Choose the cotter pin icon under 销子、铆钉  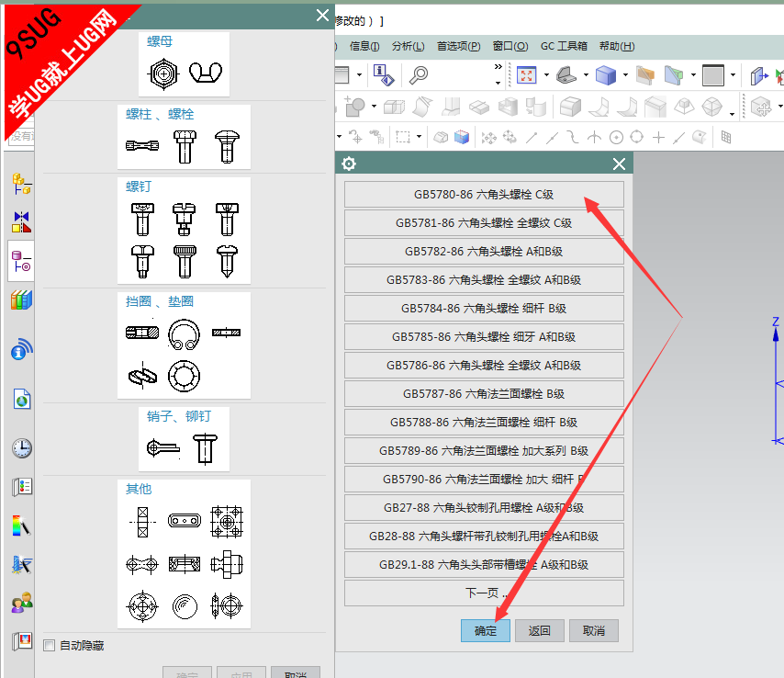(x=163, y=447)
